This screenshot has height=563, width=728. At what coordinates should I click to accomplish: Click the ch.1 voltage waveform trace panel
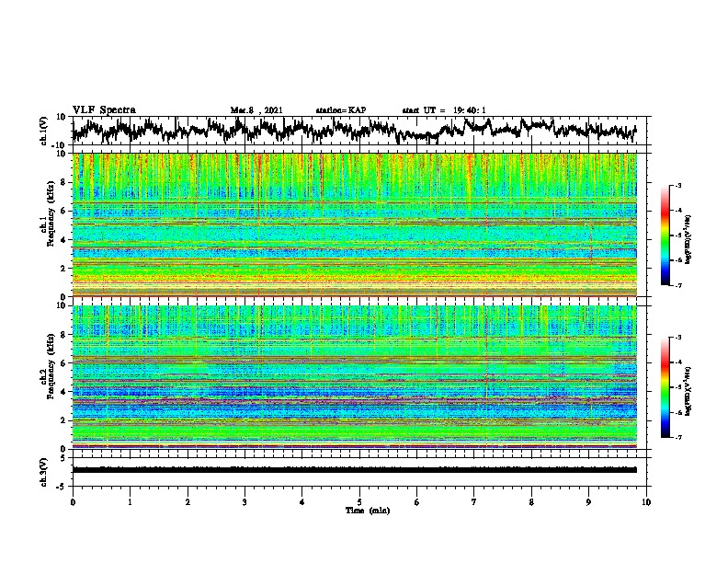pyautogui.click(x=359, y=131)
